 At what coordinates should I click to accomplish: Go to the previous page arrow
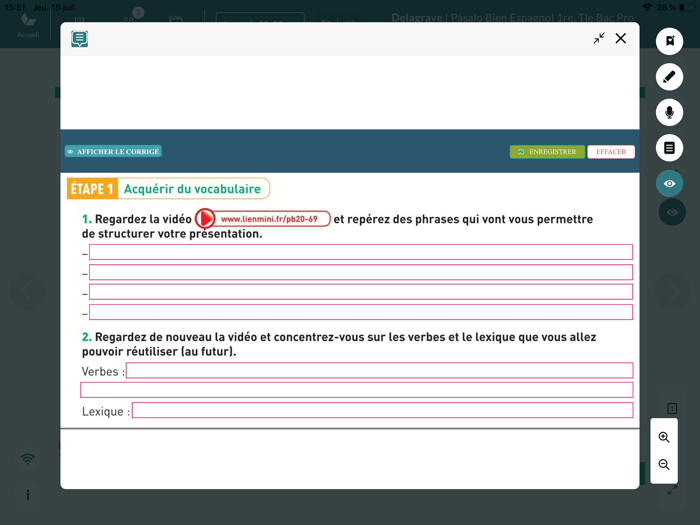tap(28, 292)
